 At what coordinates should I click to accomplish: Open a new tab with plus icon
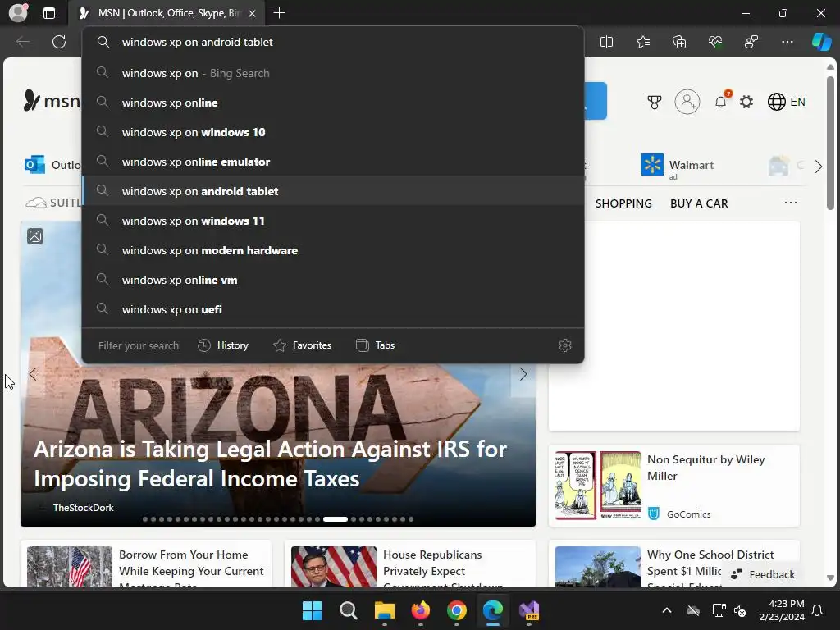point(279,13)
